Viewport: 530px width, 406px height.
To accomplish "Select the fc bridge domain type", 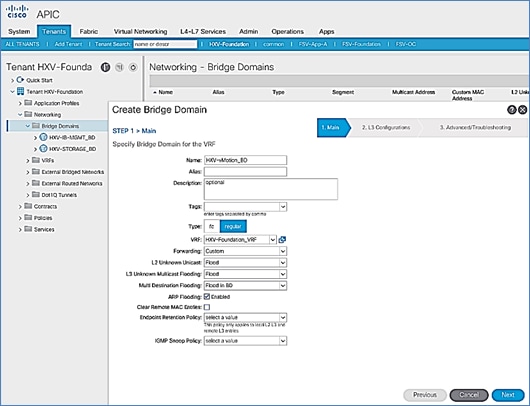I will (x=212, y=226).
